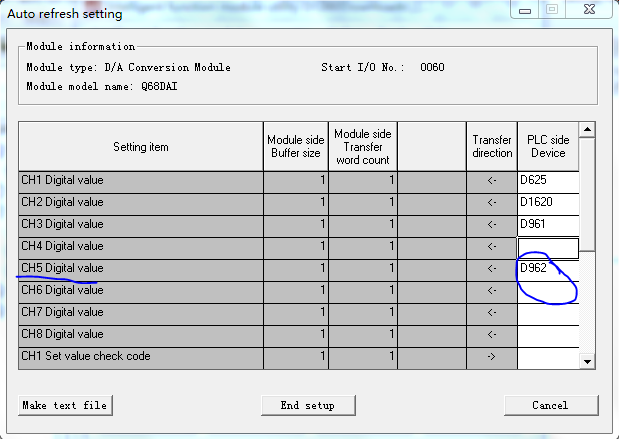619x439 pixels.
Task: Select the CH8 PLC side device cell
Action: point(548,335)
